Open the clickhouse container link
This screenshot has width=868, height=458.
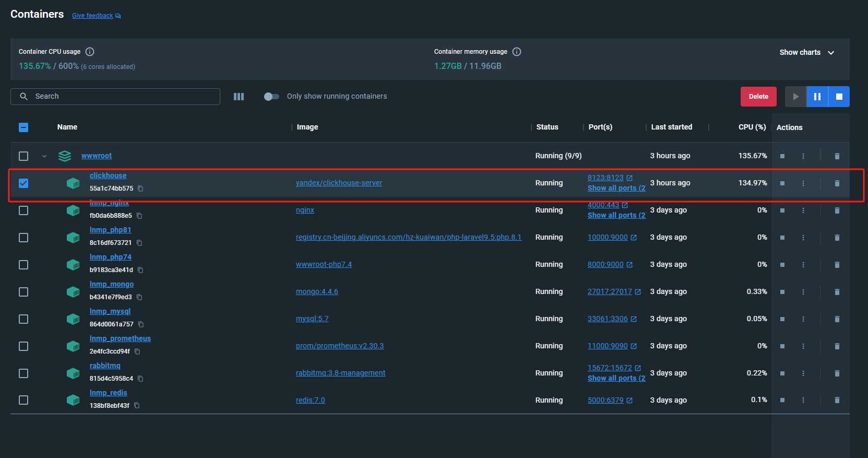coord(108,176)
